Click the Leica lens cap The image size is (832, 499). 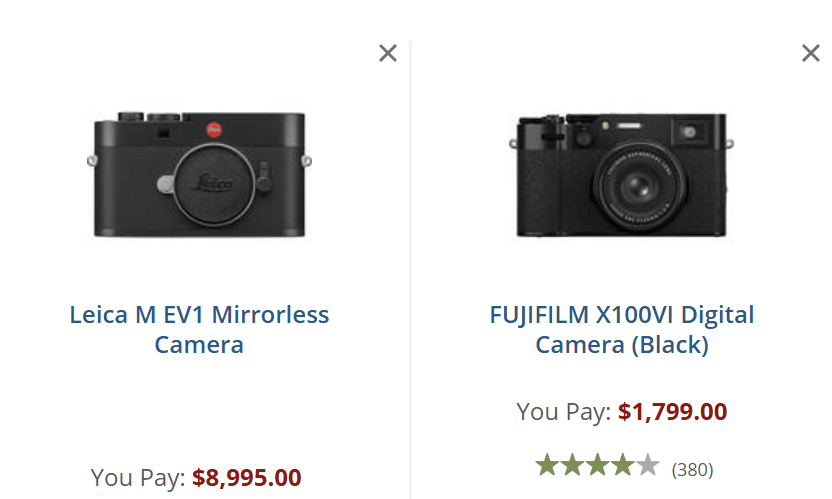tap(198, 184)
